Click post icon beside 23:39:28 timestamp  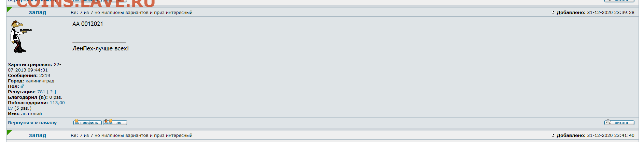pyautogui.click(x=553, y=13)
